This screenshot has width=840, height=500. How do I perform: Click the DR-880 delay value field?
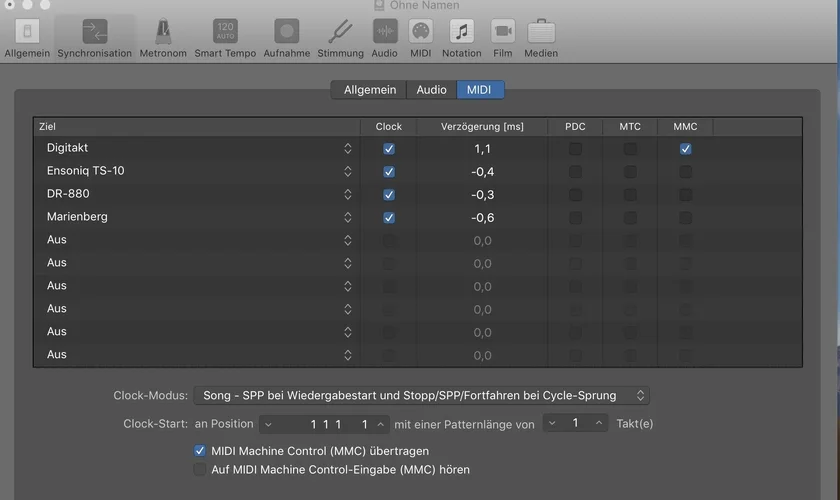pos(482,195)
